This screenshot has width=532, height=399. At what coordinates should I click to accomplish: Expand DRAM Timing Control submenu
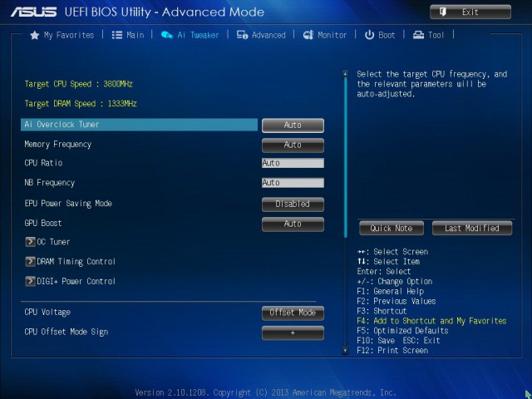click(71, 262)
